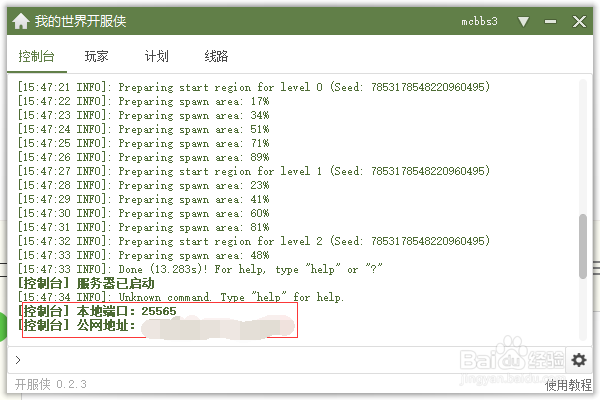This screenshot has height=400, width=600.
Task: Close the 我的世界开服侠 window
Action: tap(579, 21)
